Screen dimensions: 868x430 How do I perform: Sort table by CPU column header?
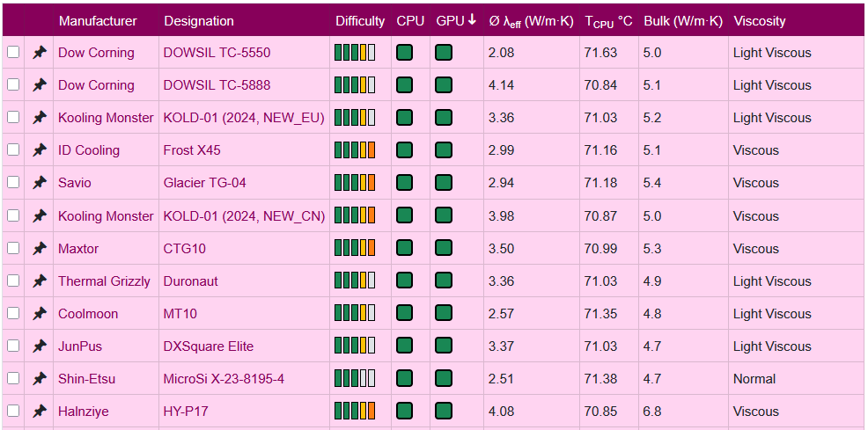click(410, 21)
